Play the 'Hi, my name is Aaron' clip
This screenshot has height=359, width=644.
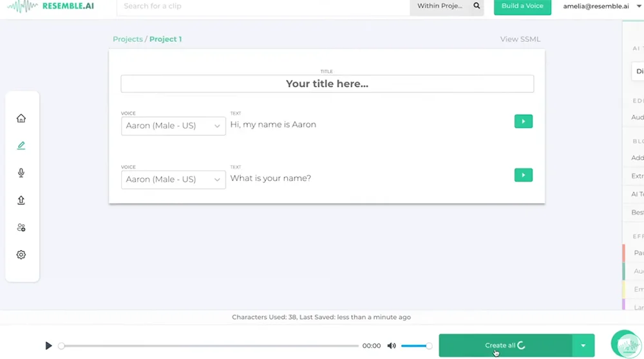tap(523, 121)
